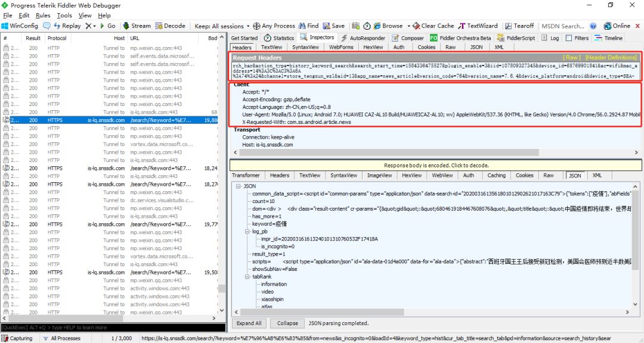
Task: Collapse the log_pb tree node
Action: [247, 232]
